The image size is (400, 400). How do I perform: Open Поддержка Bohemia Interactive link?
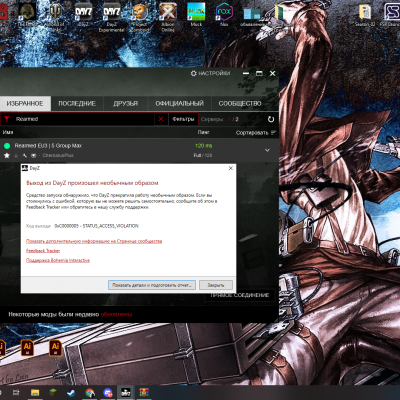pos(58,260)
